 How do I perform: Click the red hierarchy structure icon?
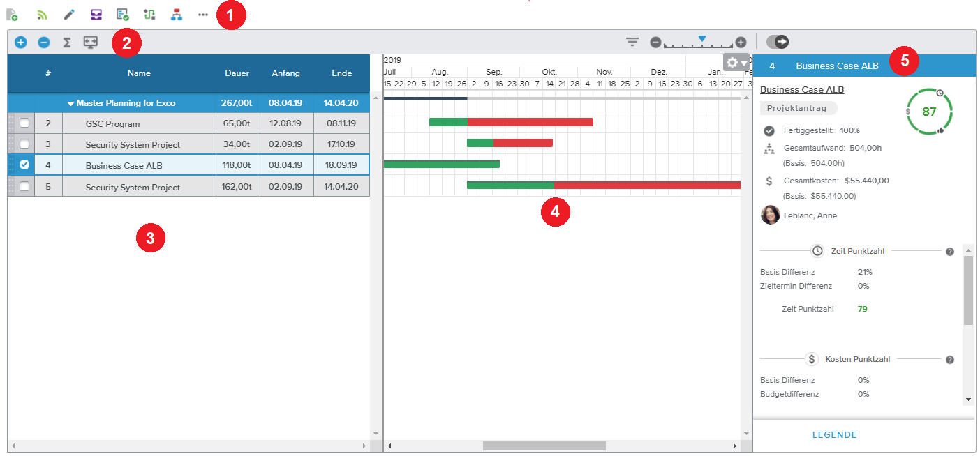[176, 14]
